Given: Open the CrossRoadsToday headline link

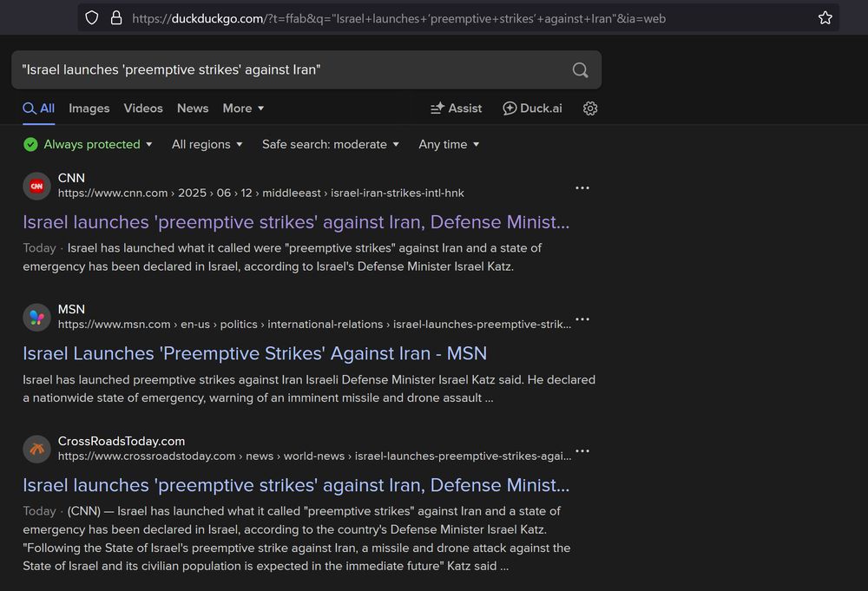Looking at the screenshot, I should (x=296, y=485).
